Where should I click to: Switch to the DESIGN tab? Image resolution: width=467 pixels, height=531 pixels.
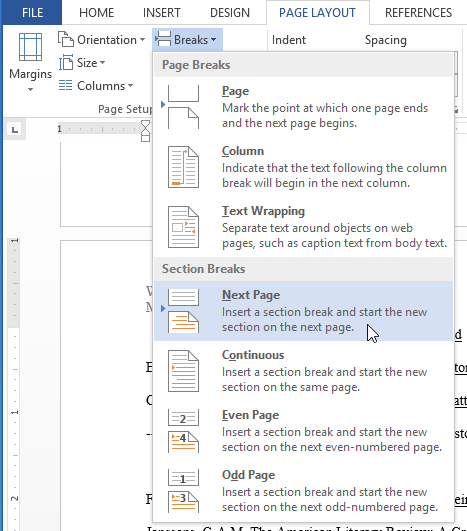[230, 13]
